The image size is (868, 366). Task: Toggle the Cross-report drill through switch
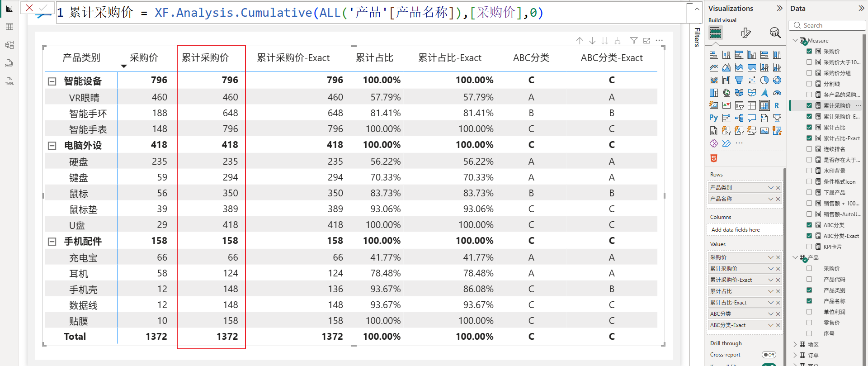(769, 355)
